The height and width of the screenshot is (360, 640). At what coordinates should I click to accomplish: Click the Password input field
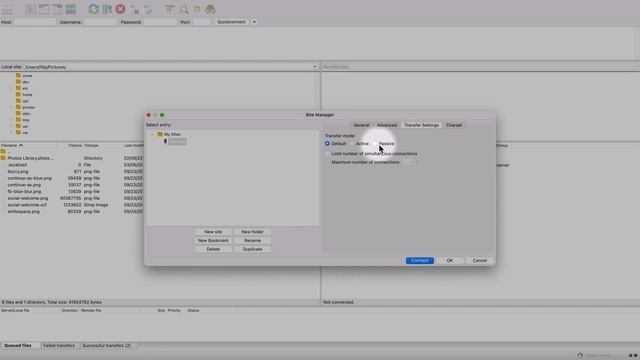coord(160,22)
